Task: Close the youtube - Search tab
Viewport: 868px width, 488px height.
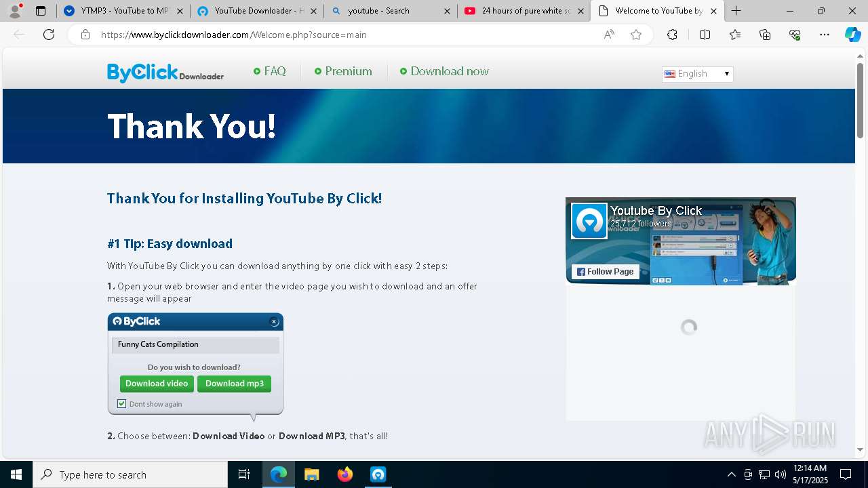Action: (x=447, y=11)
